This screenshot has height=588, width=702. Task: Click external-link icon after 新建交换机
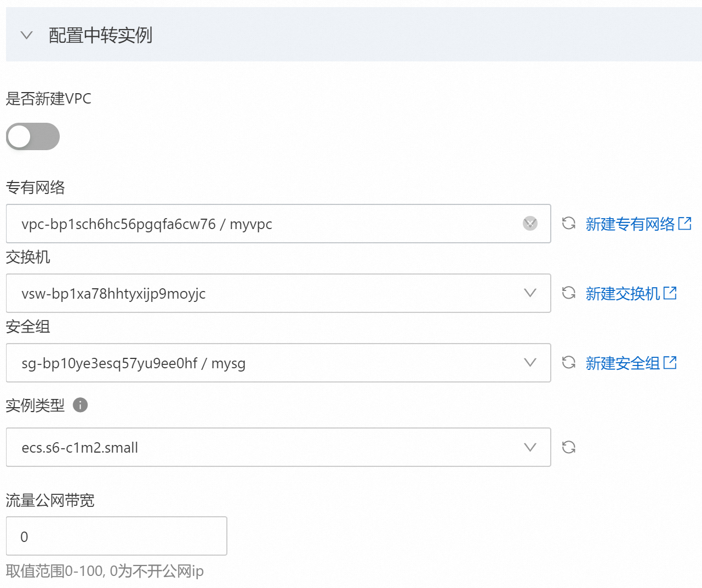[x=670, y=293]
